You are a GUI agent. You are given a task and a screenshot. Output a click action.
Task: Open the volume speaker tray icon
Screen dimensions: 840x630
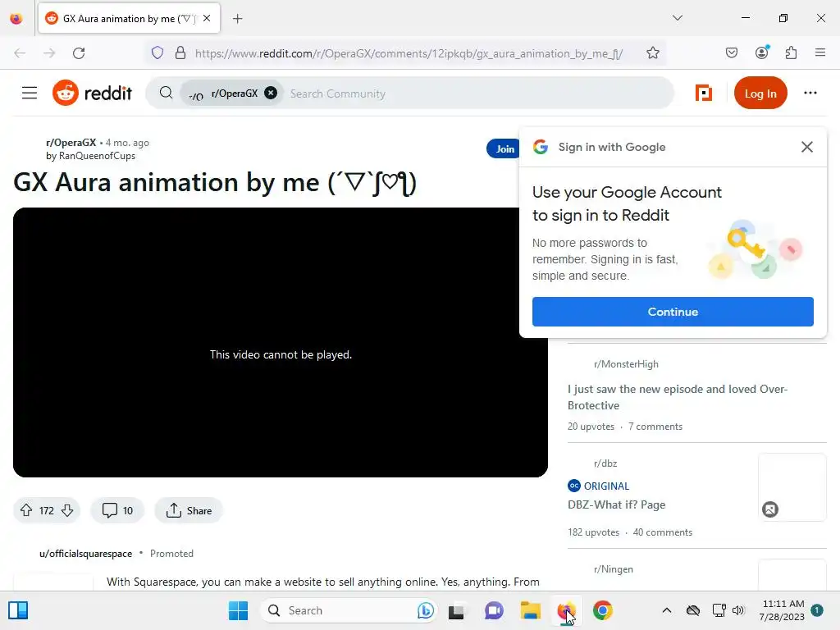coord(738,610)
